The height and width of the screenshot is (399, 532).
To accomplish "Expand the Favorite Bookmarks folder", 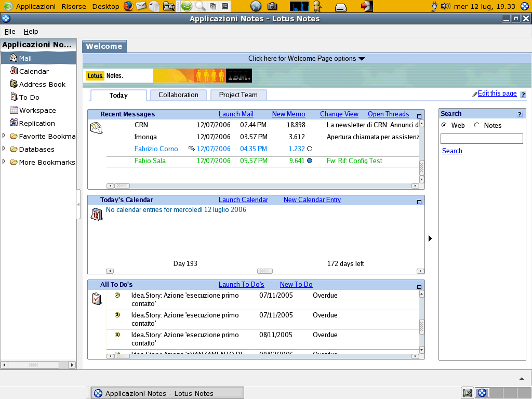I will (x=4, y=136).
